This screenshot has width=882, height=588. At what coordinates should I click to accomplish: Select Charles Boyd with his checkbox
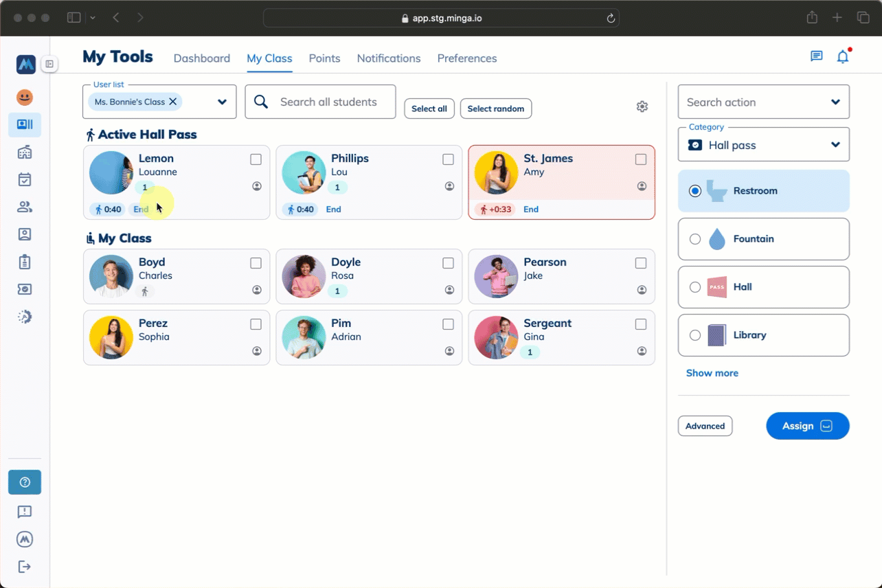256,263
